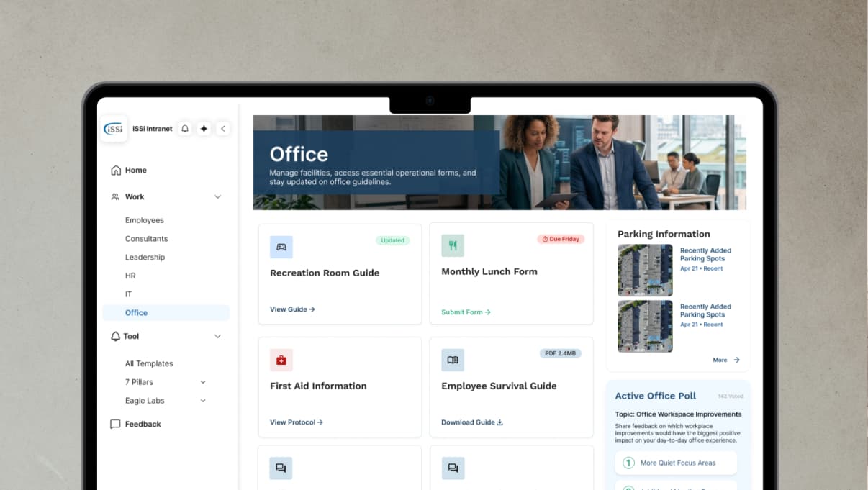
Task: Expand the 7 Pillars submenu chevron
Action: coord(203,382)
